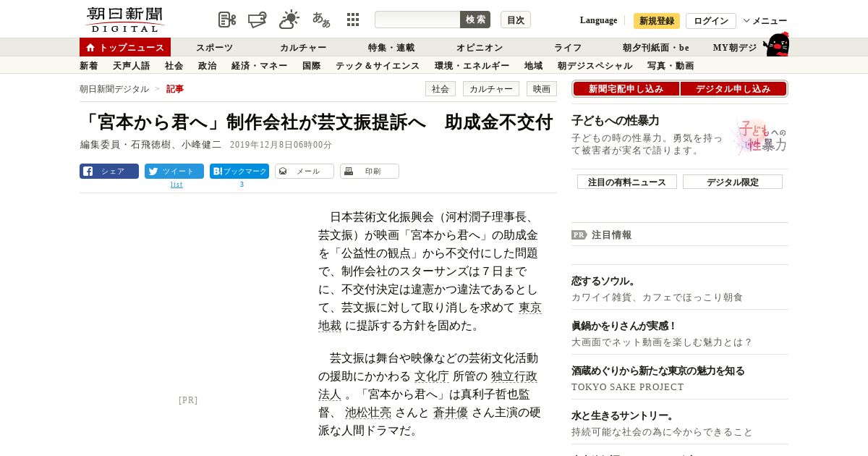Image resolution: width=868 pixels, height=456 pixels.
Task: Switch to the オピニオン tab
Action: pyautogui.click(x=480, y=48)
